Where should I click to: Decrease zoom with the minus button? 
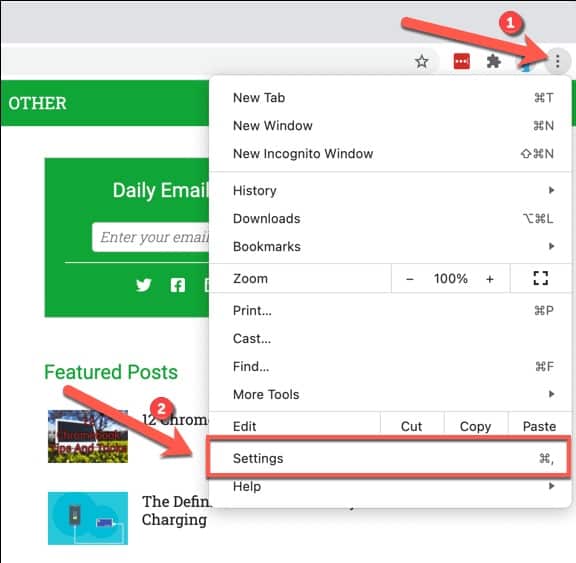410,279
